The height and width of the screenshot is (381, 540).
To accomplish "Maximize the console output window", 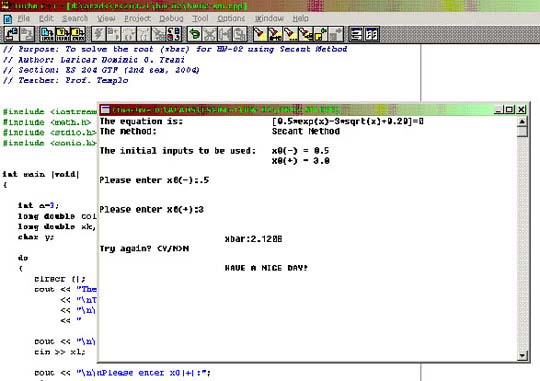I will [509, 110].
